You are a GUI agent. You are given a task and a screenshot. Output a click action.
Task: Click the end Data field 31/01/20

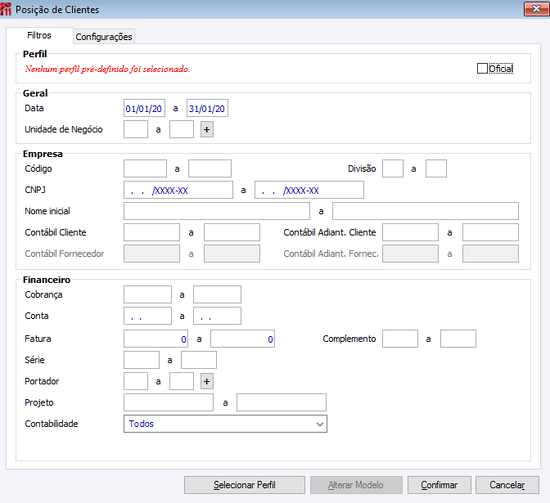click(207, 108)
